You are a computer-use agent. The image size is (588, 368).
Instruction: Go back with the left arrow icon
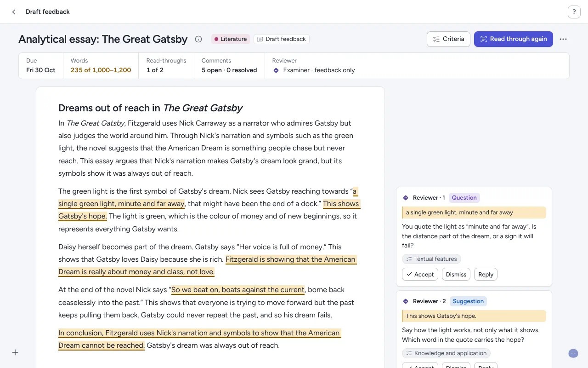tap(14, 12)
